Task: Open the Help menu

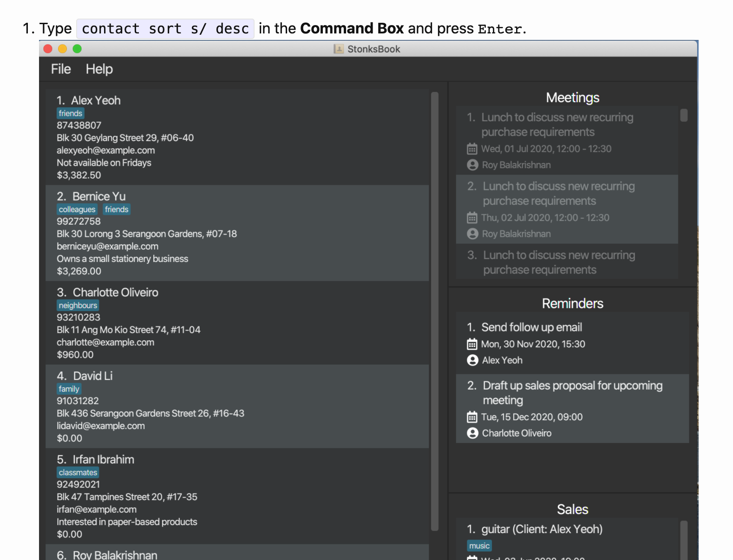Action: click(x=99, y=69)
